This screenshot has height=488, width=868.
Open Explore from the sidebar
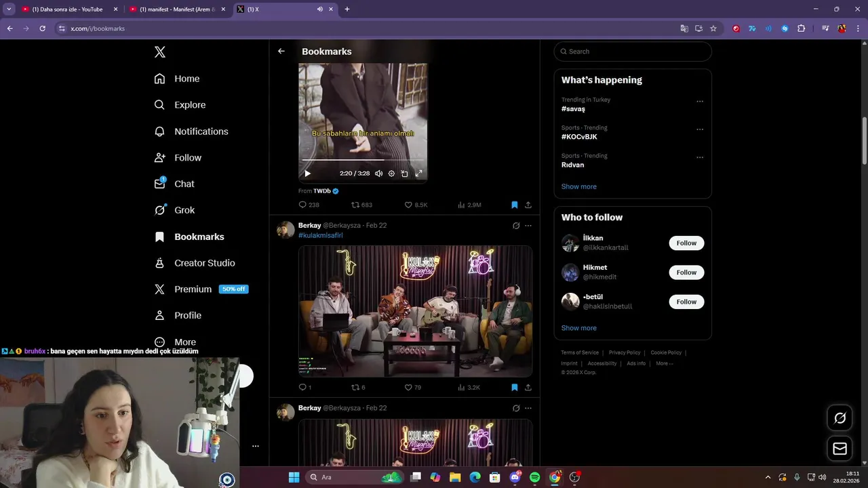pyautogui.click(x=180, y=105)
